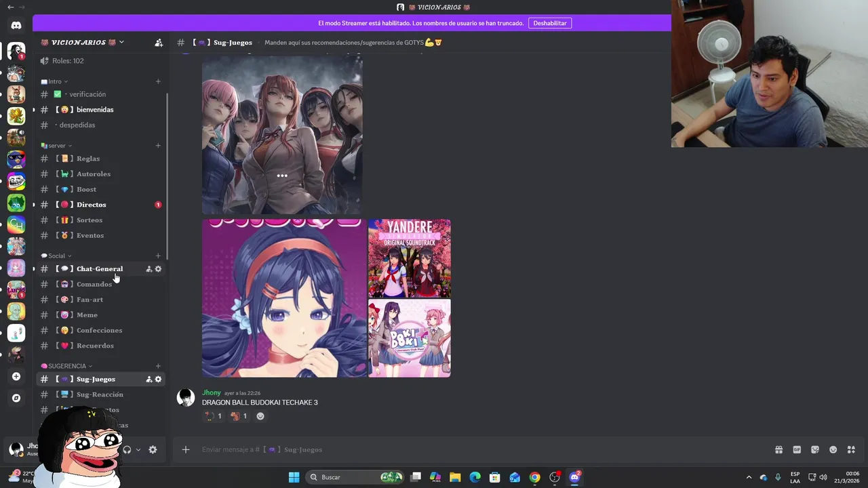Expand audio device options chevron by headphones
The image size is (868, 488).
tap(138, 449)
